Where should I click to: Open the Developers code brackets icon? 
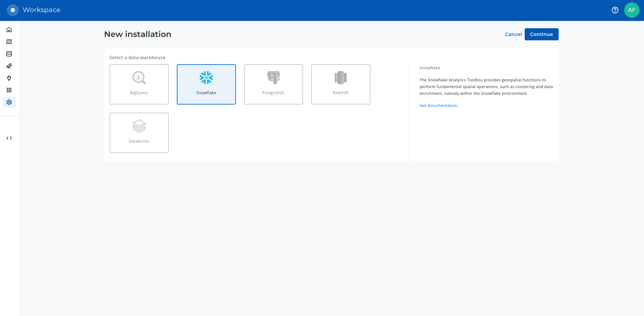click(x=9, y=138)
